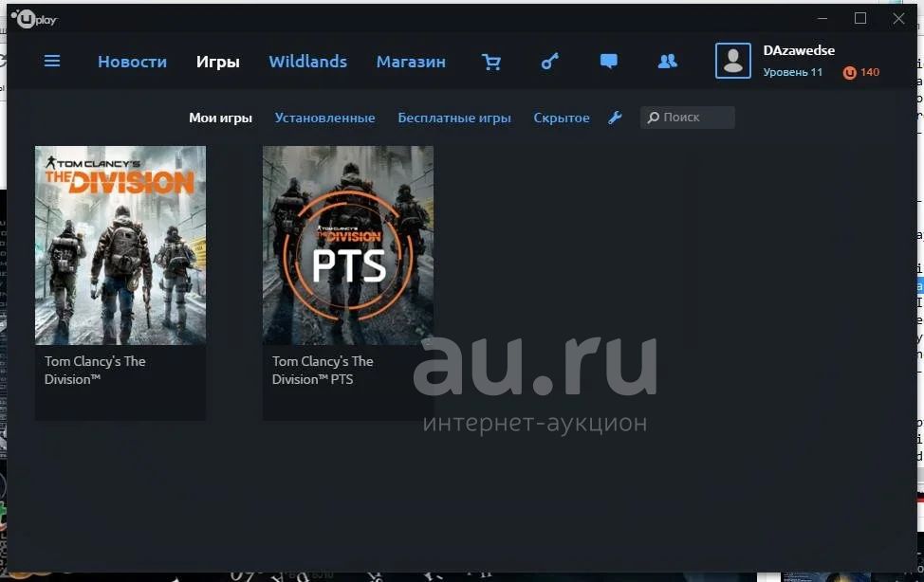Viewport: 924px width, 582px height.
Task: Click the Уровень 11 level label
Action: click(792, 72)
